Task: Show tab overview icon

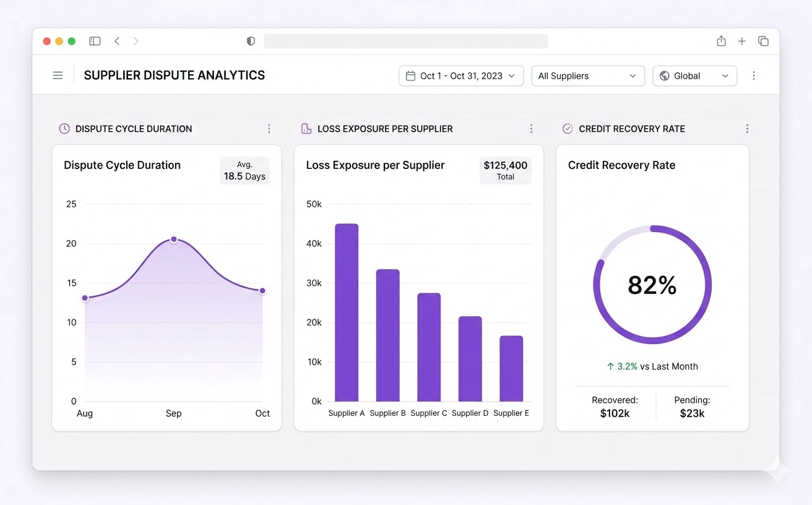Action: pos(763,41)
